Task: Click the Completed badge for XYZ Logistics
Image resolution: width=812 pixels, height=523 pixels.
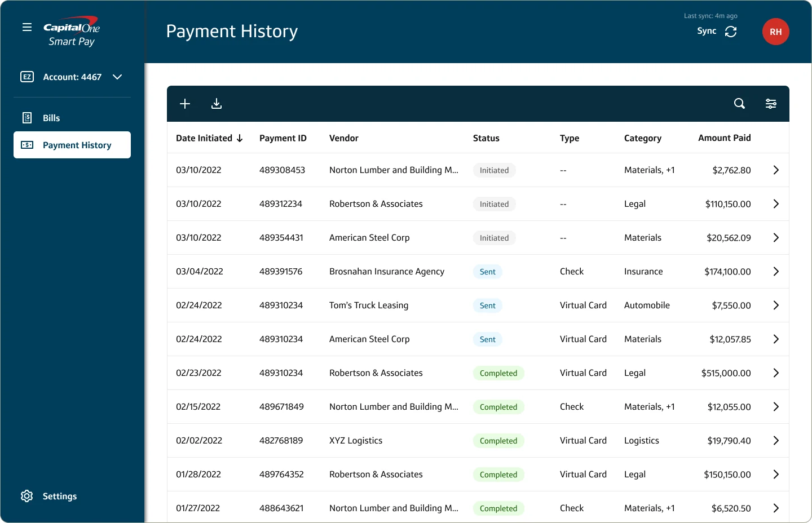Action: (498, 441)
